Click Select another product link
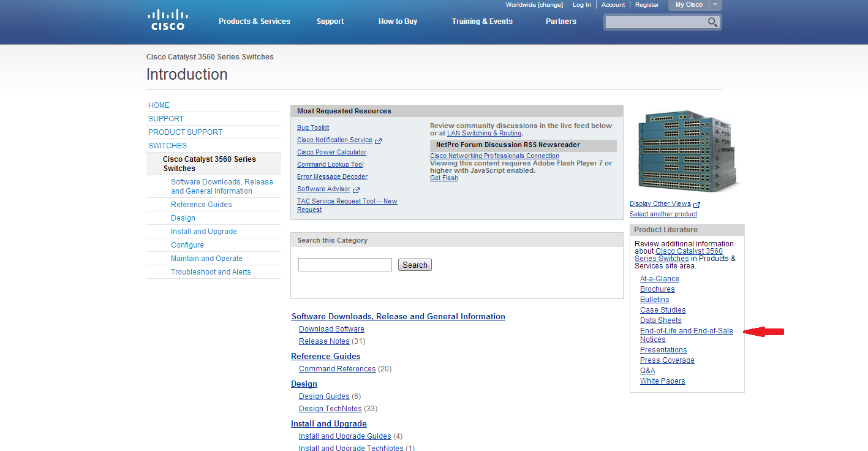This screenshot has height=451, width=868. pyautogui.click(x=663, y=214)
